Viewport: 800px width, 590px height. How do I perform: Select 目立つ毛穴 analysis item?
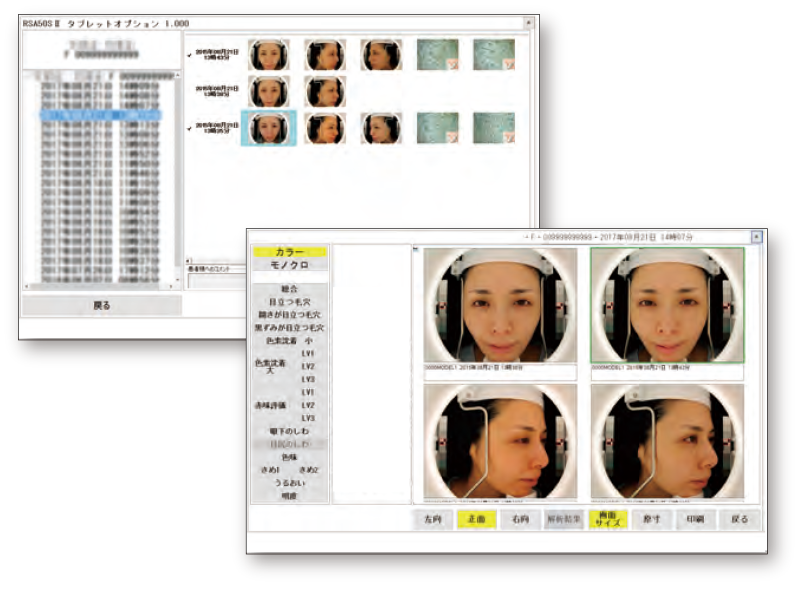click(x=288, y=301)
